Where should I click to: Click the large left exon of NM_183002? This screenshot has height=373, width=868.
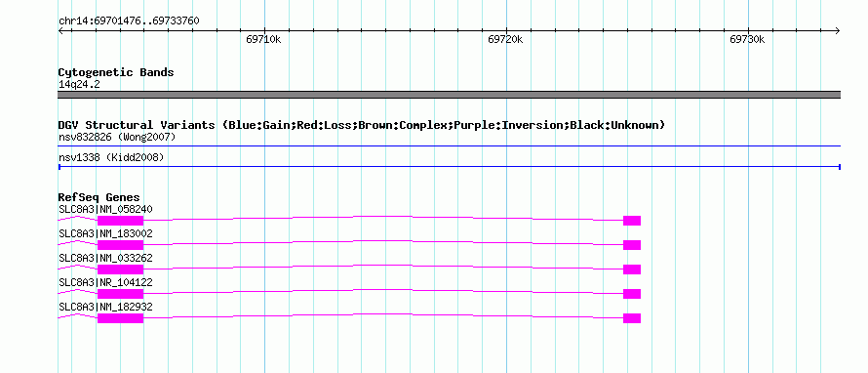120,245
